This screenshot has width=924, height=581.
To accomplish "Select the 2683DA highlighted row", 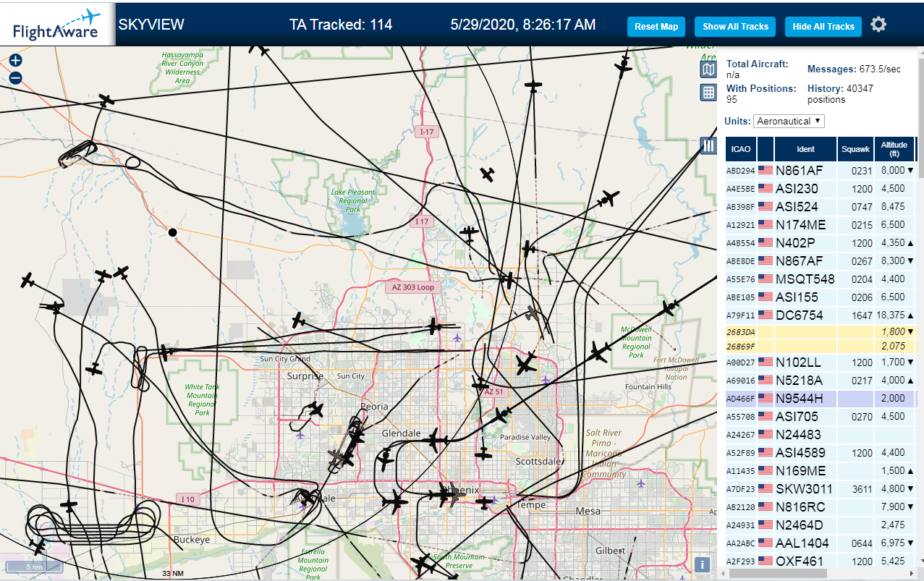I will pyautogui.click(x=821, y=331).
